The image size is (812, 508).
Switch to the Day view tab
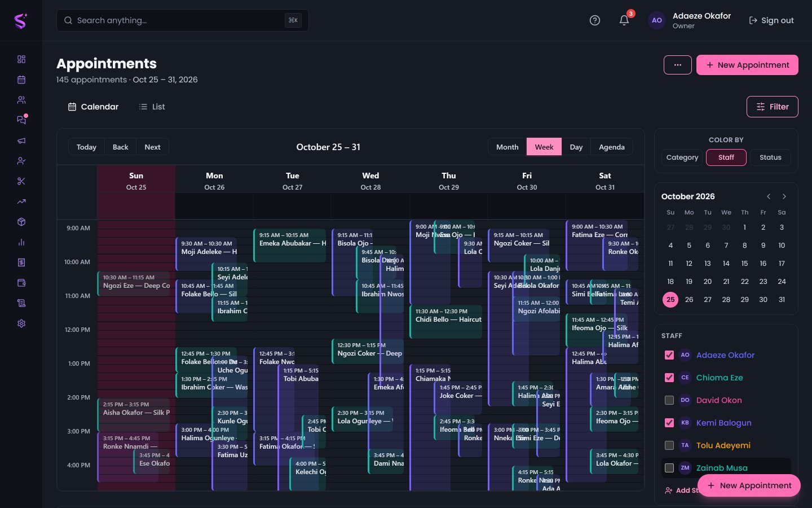click(x=576, y=147)
